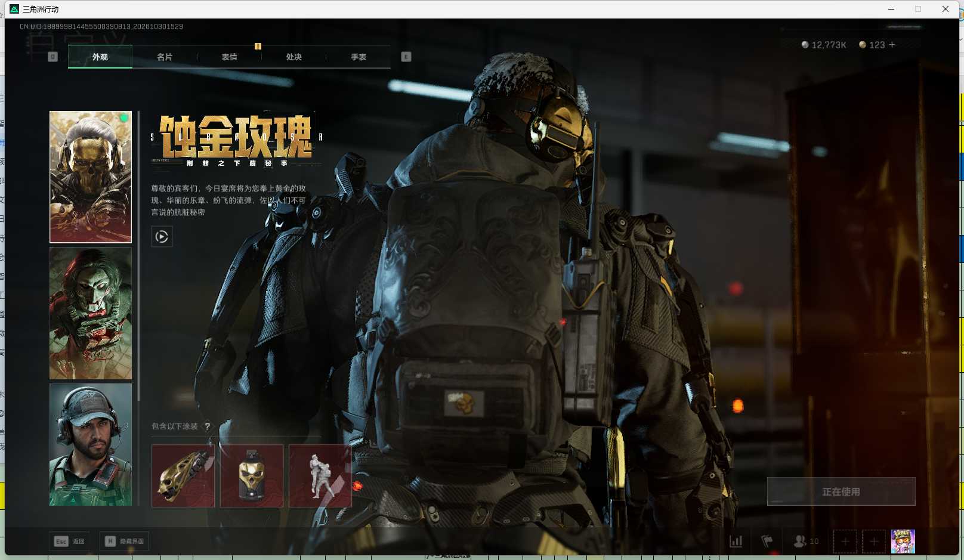Click the 包含以下涂装 label
The height and width of the screenshot is (560, 964).
(x=175, y=426)
